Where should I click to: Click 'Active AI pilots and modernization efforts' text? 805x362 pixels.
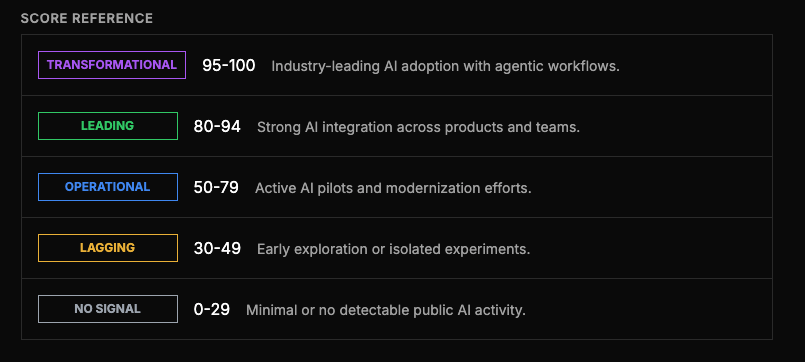coord(393,188)
